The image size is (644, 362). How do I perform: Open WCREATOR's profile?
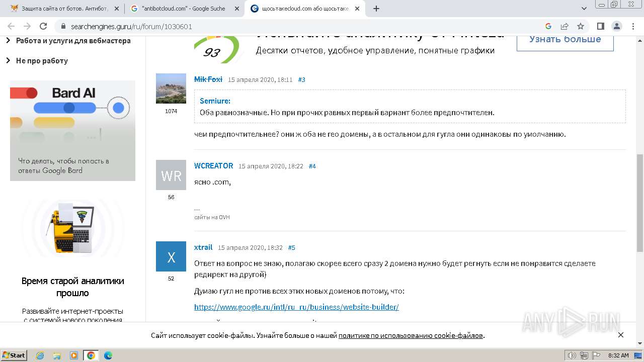point(214,165)
